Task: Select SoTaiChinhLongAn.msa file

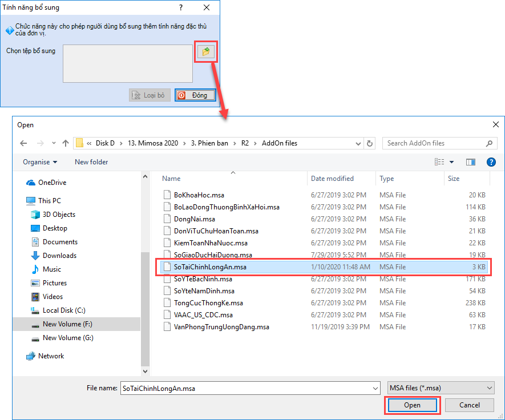Action: click(324, 266)
